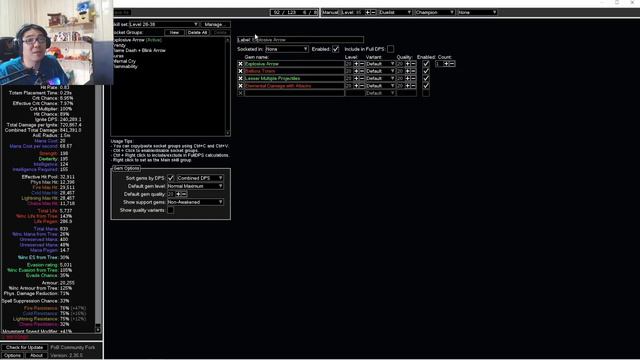Lower Elemental Damage with Attacks quality minus
The width and height of the screenshot is (640, 360).
[413, 86]
